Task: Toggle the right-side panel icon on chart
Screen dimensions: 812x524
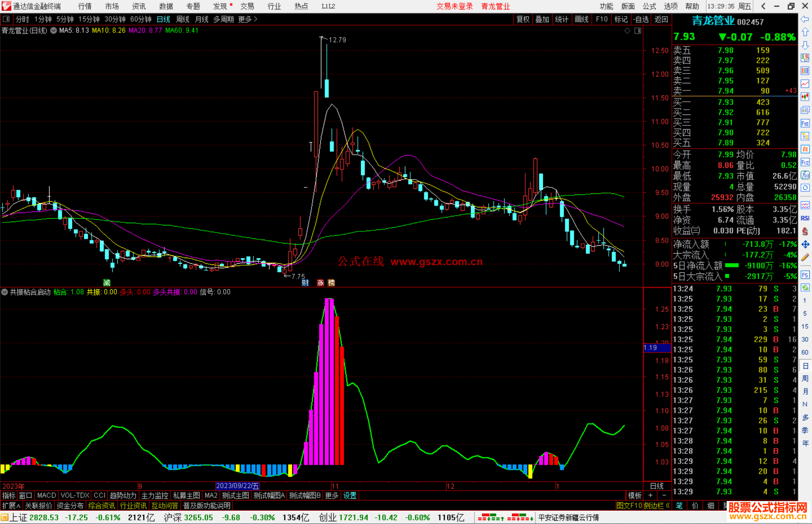Action: 638,31
